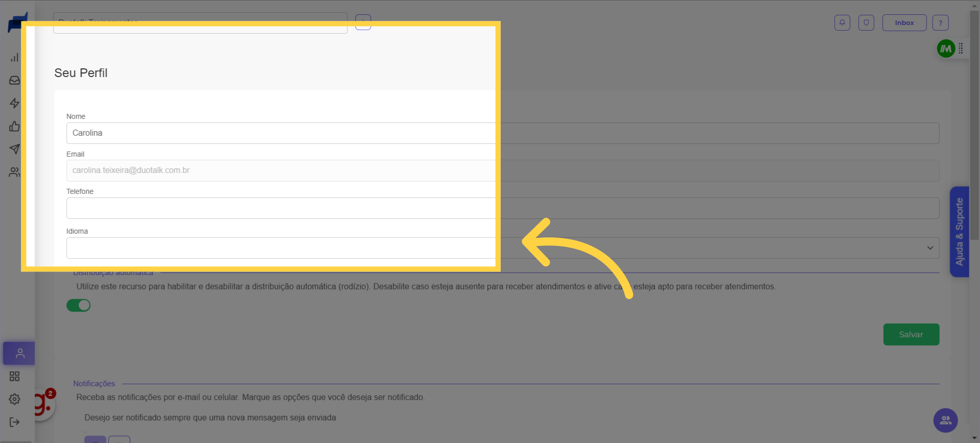This screenshot has height=443, width=980.
Task: Open the workspace selector dropdown at top
Action: coord(200,23)
